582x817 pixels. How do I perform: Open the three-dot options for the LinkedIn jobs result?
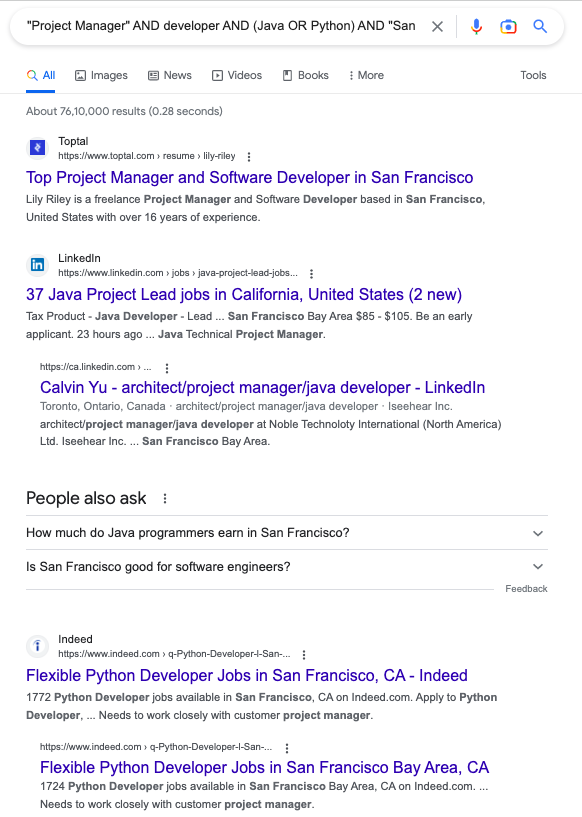click(312, 273)
